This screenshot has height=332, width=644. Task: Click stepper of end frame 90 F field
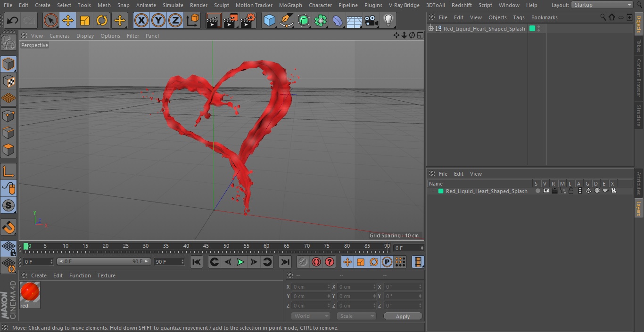(182, 261)
